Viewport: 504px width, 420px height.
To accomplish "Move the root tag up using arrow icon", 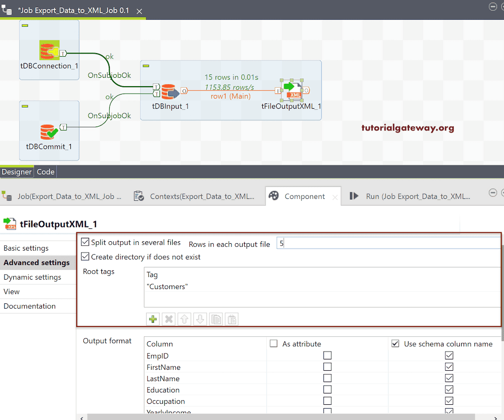I will 184,319.
